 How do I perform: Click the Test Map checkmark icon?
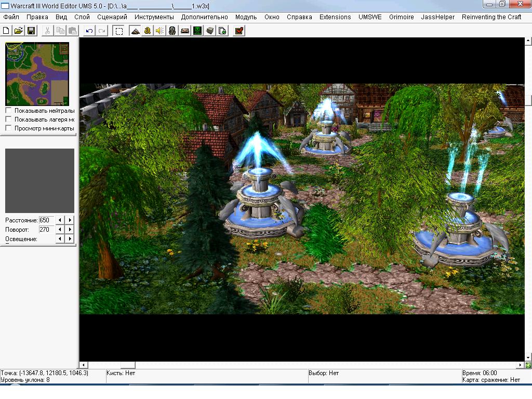point(239,31)
